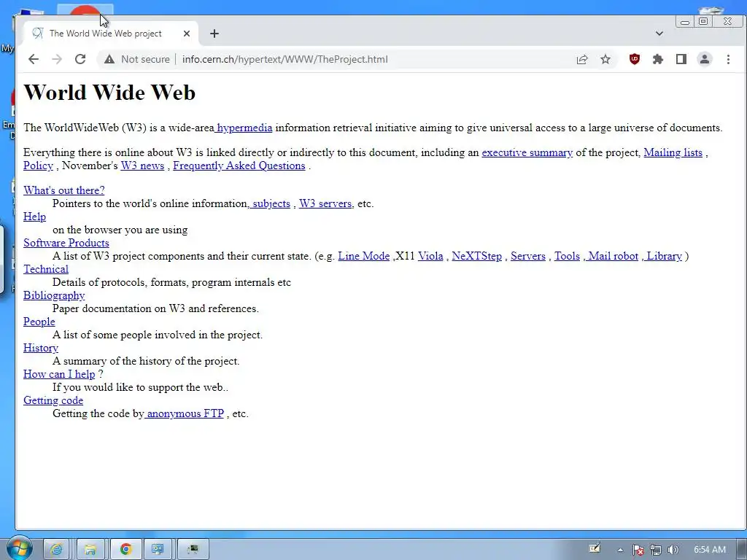Open the History link
Viewport: 747px width, 560px height.
41,348
